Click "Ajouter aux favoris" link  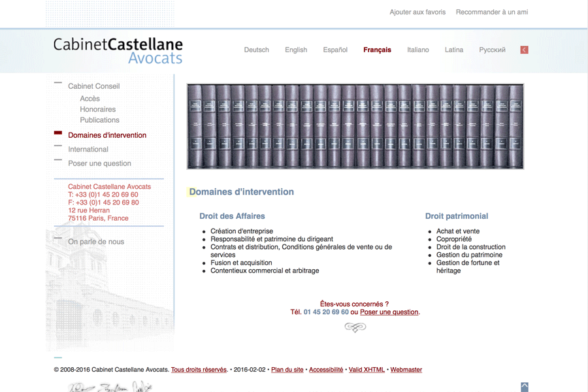point(417,12)
